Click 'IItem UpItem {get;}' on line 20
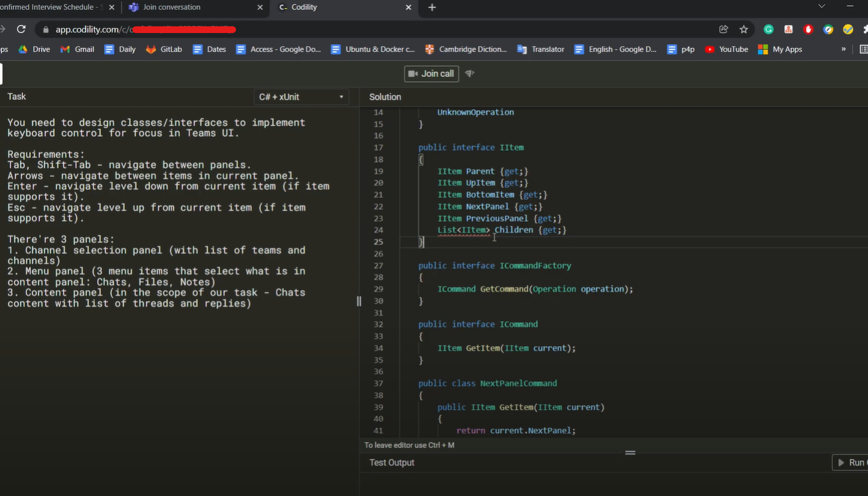The image size is (868, 496). (483, 183)
